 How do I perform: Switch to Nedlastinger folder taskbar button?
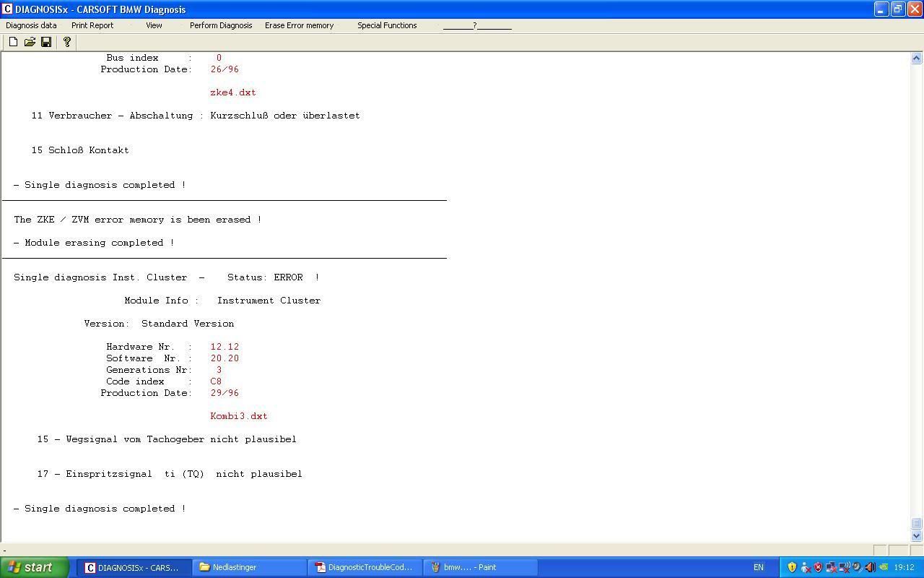250,567
